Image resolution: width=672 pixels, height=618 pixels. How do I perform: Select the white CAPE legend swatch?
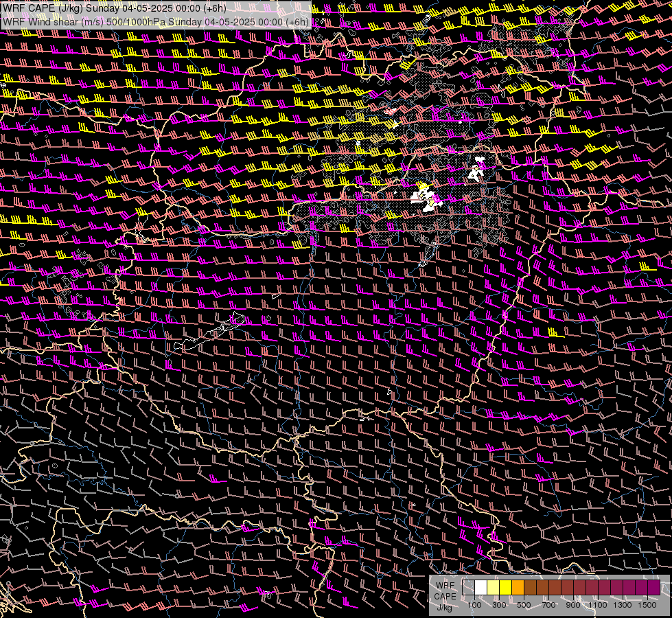pyautogui.click(x=481, y=587)
